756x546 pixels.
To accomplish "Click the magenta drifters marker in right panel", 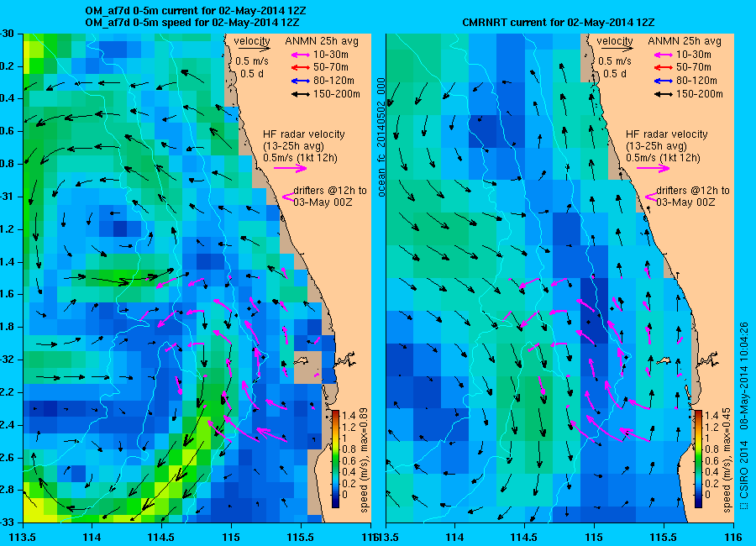I will (x=651, y=197).
